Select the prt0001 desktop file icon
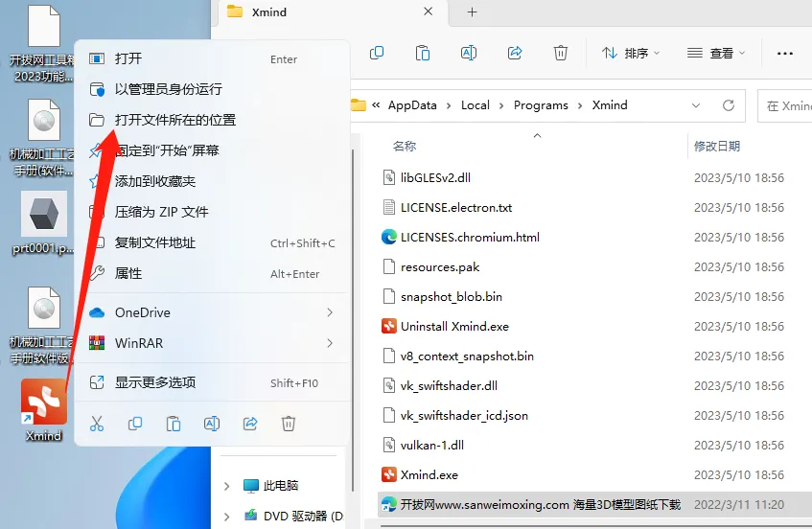The image size is (812, 529). [x=44, y=214]
